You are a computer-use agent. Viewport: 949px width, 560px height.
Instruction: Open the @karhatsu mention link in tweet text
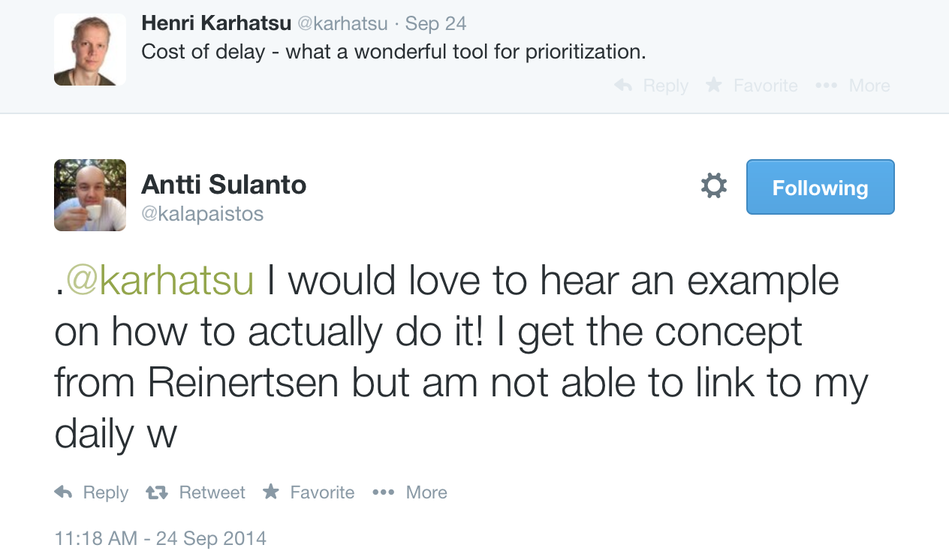tap(160, 282)
